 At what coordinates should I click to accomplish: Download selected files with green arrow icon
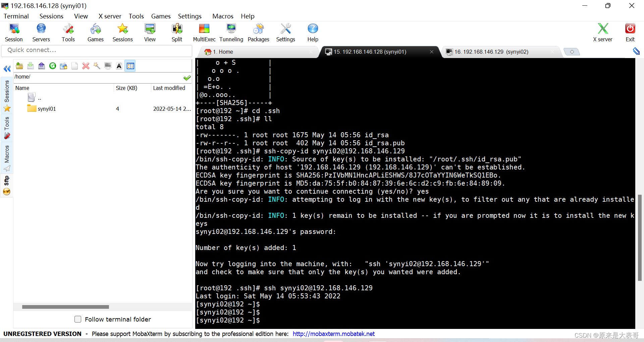click(x=31, y=66)
